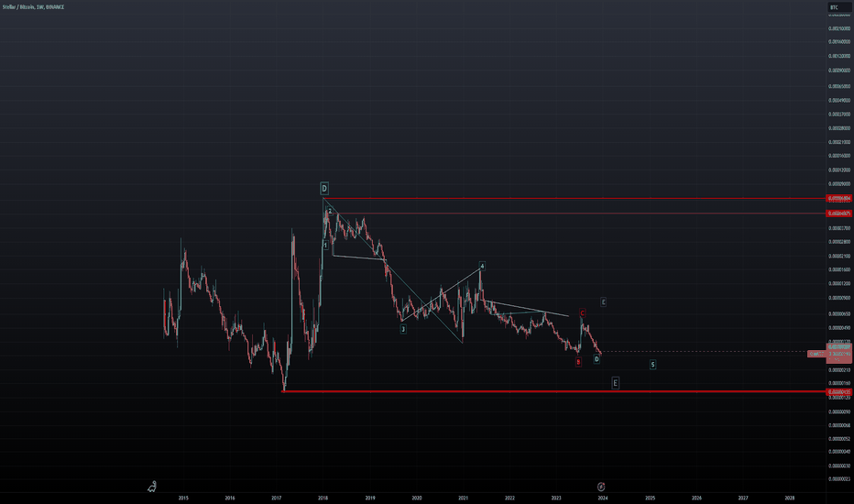
Task: Click the second red price tag on the axis
Action: coord(839,213)
